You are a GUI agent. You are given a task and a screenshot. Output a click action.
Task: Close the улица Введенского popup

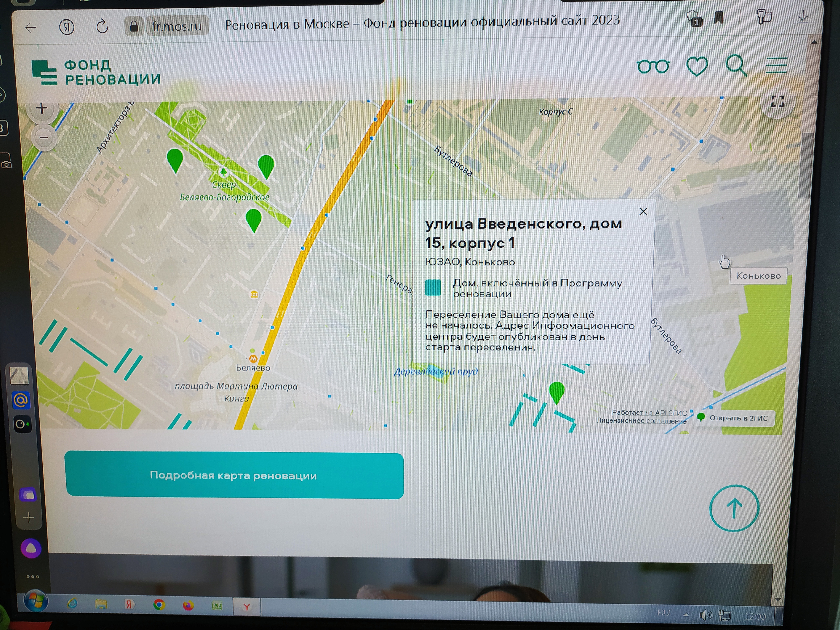643,211
